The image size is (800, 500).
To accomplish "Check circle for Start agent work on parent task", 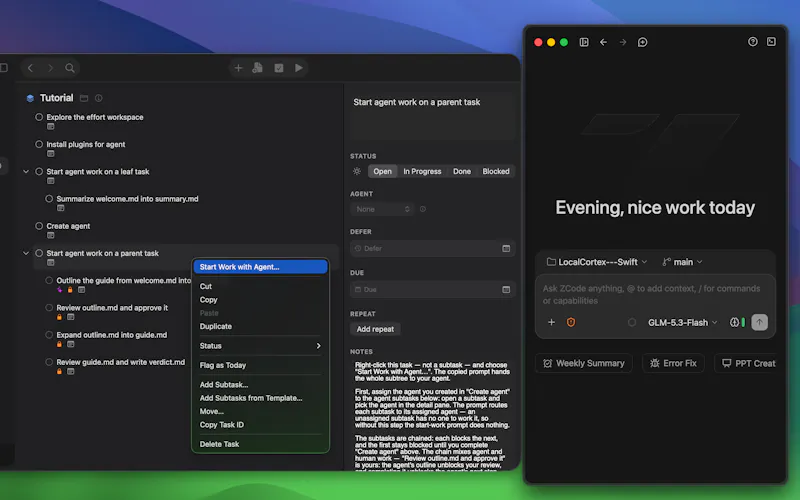I will (39, 253).
